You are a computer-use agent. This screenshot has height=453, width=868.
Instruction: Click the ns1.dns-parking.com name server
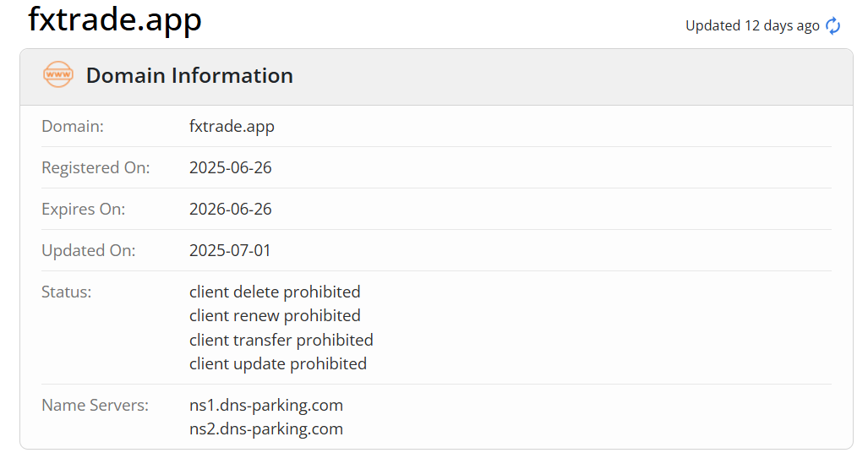pyautogui.click(x=266, y=405)
